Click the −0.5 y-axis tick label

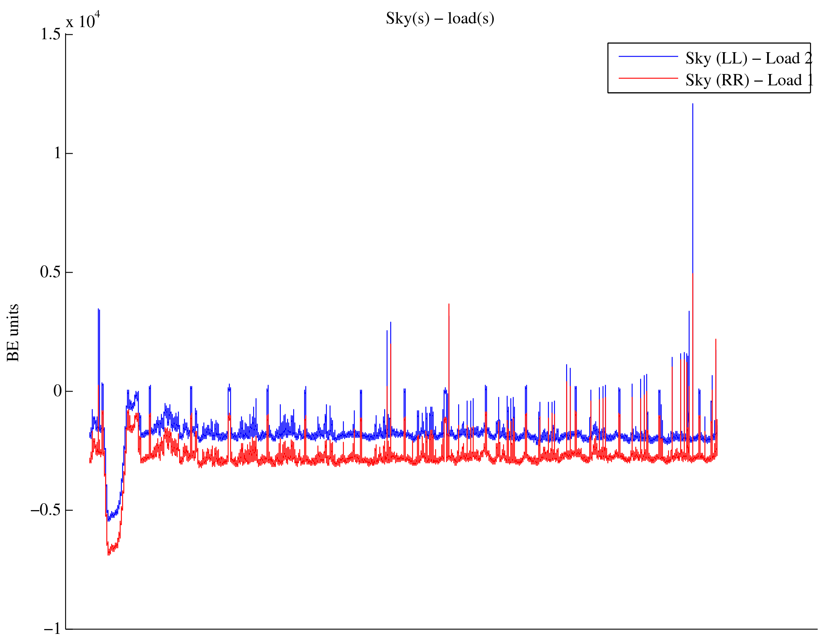[46, 510]
